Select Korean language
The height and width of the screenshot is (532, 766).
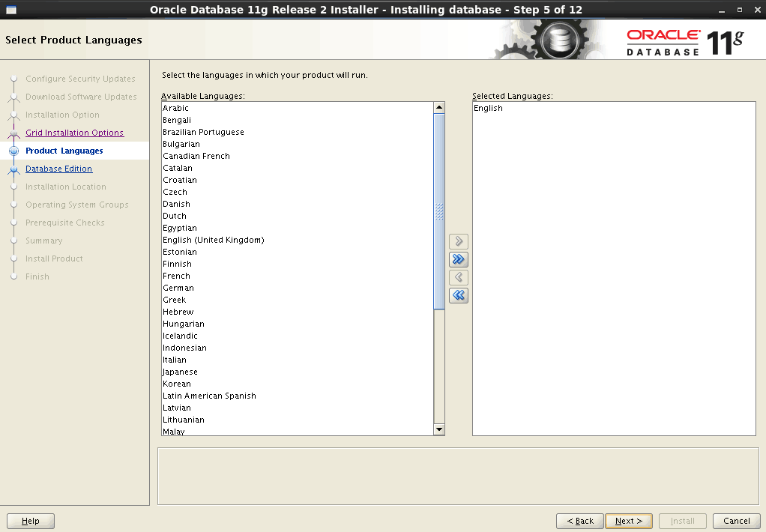point(298,384)
